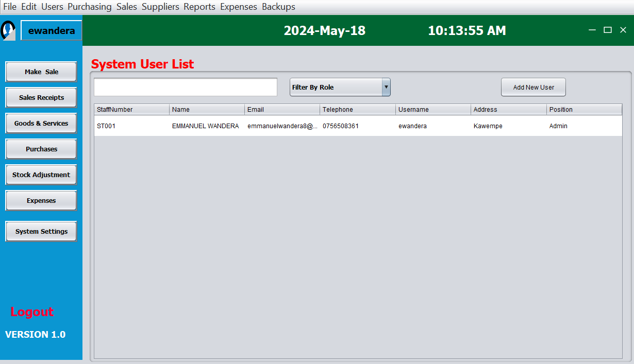Open the Purchases section

[41, 149]
